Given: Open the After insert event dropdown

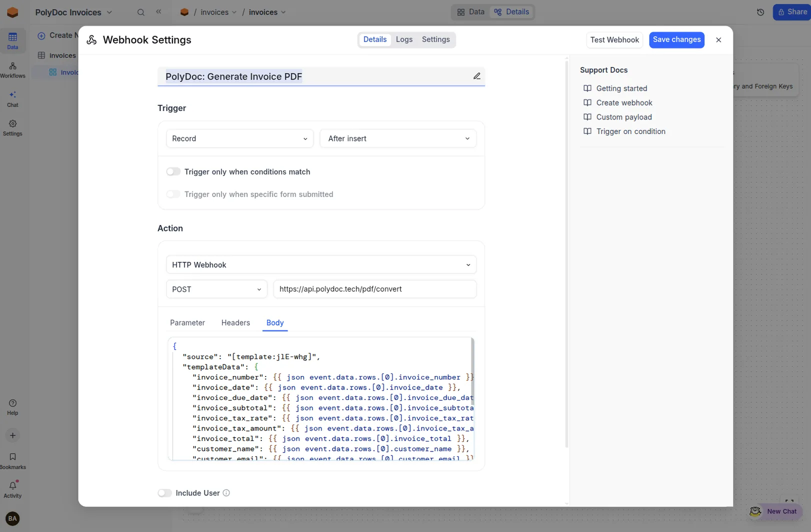Looking at the screenshot, I should 398,138.
